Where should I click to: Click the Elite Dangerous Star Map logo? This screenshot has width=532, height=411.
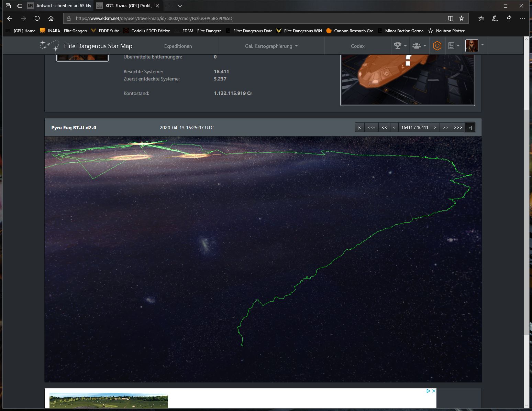(x=86, y=46)
